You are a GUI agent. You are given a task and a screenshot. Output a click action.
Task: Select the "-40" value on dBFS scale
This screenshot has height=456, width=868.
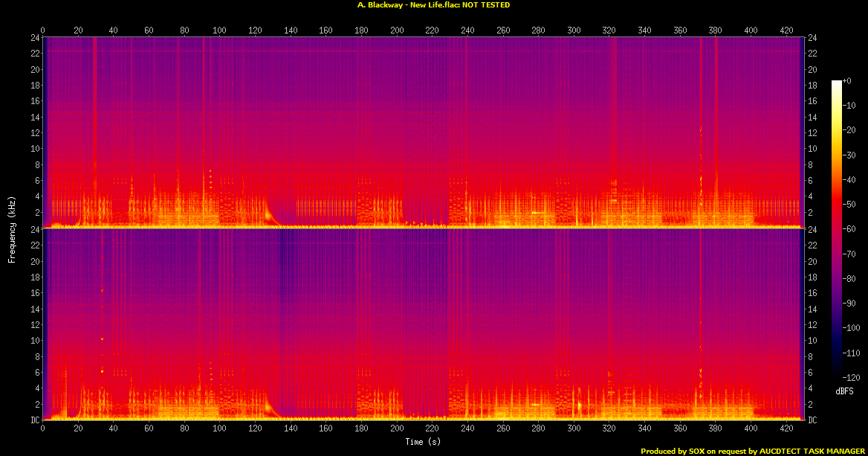[x=849, y=179]
